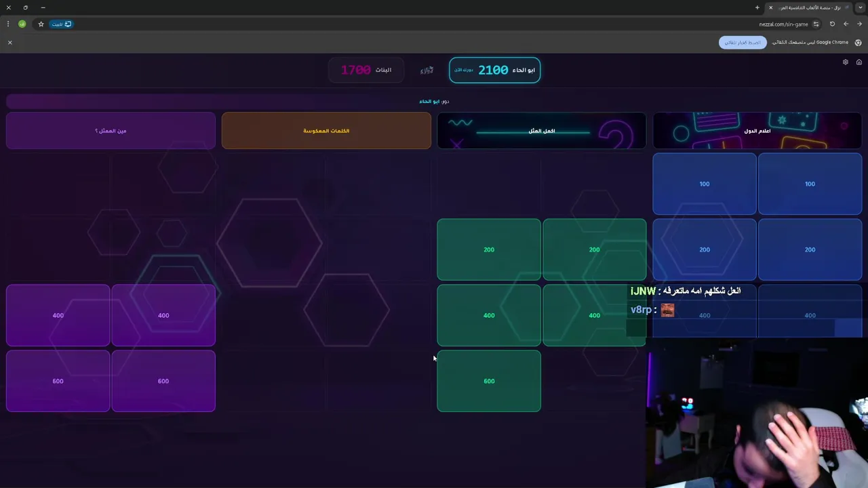Pick the right 100 card under اعلام الدول
The height and width of the screenshot is (488, 868).
tap(810, 184)
